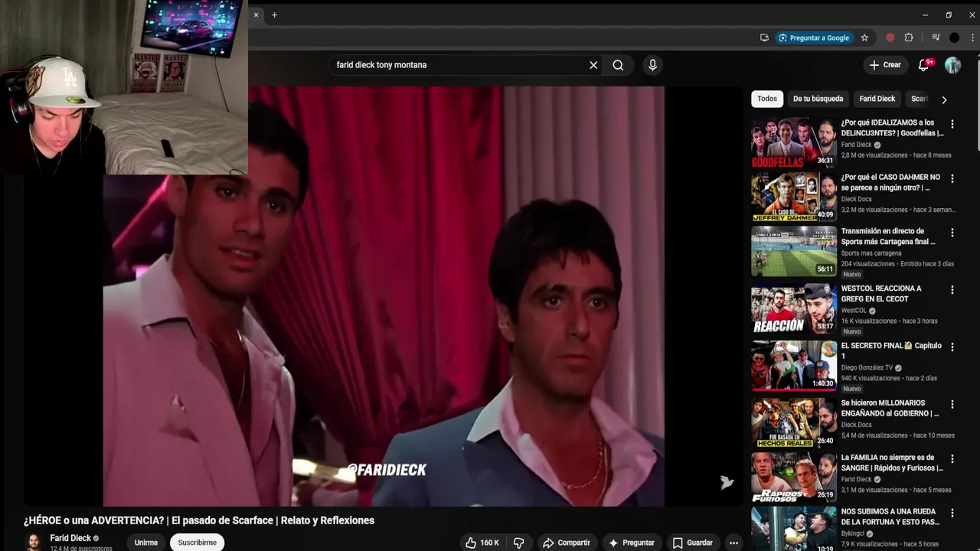Open Rápidos y Furiosos video thumbnail

794,478
